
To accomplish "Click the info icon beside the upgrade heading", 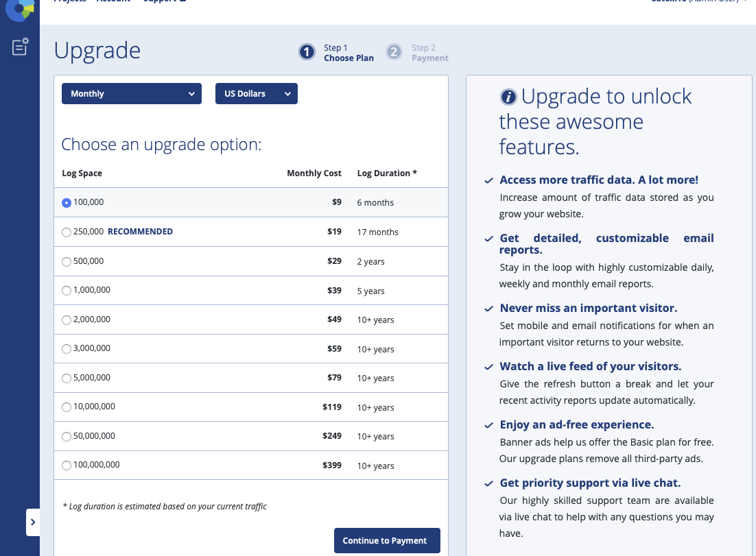I will pyautogui.click(x=508, y=97).
